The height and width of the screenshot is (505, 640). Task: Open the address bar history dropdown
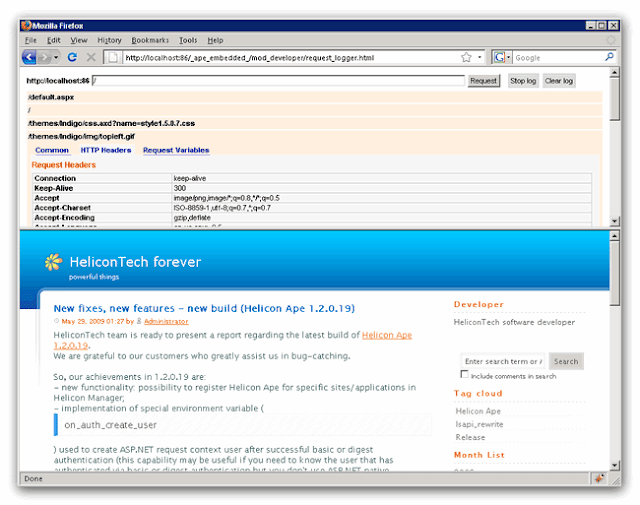[480, 57]
